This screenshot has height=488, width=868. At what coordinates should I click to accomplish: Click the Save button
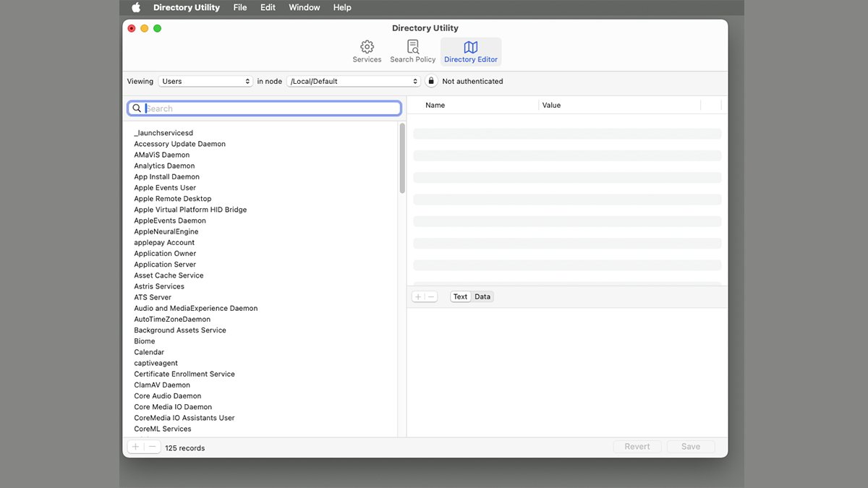tap(691, 447)
